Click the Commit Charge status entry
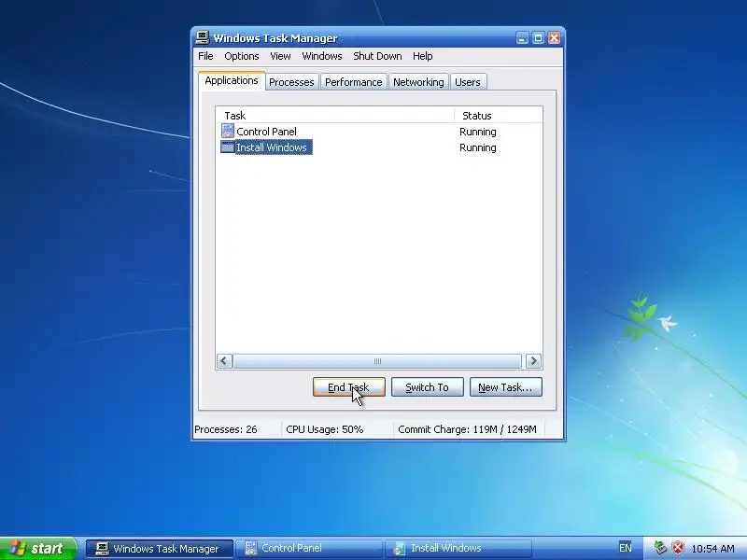 pos(468,429)
